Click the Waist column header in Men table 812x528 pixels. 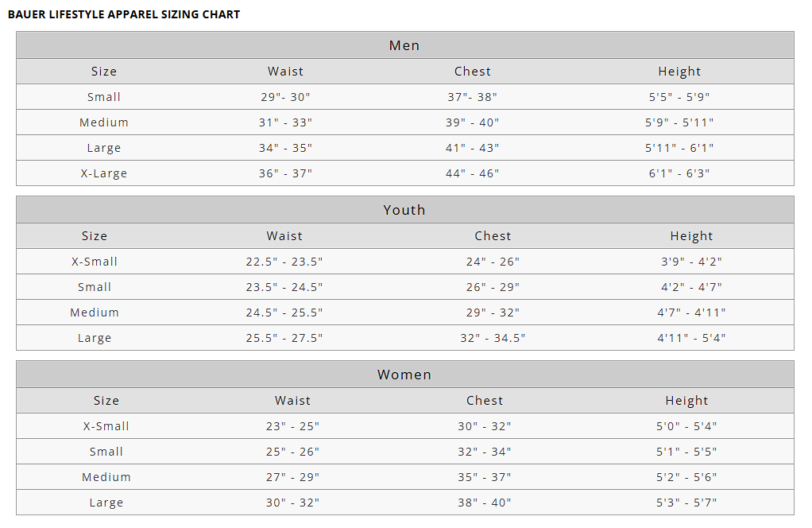[285, 72]
